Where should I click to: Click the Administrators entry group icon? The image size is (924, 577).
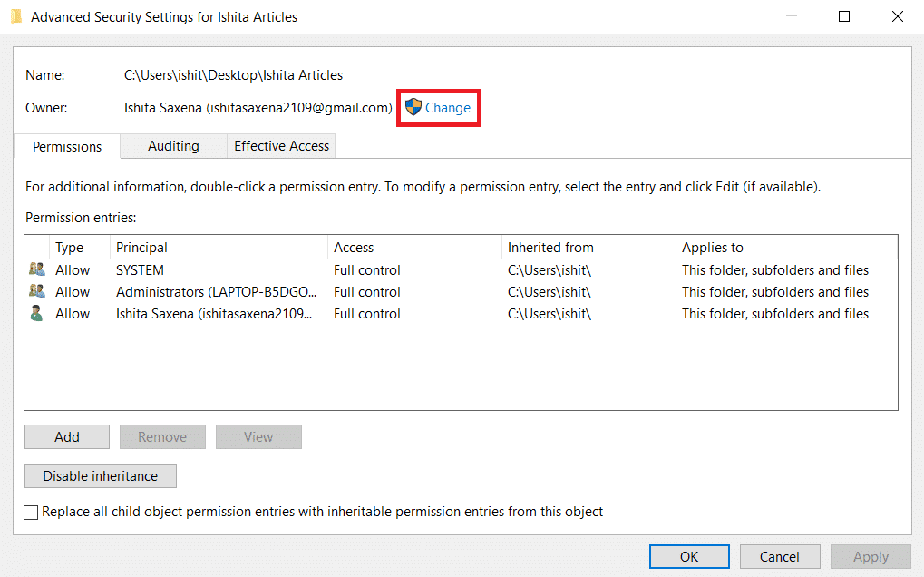37,291
